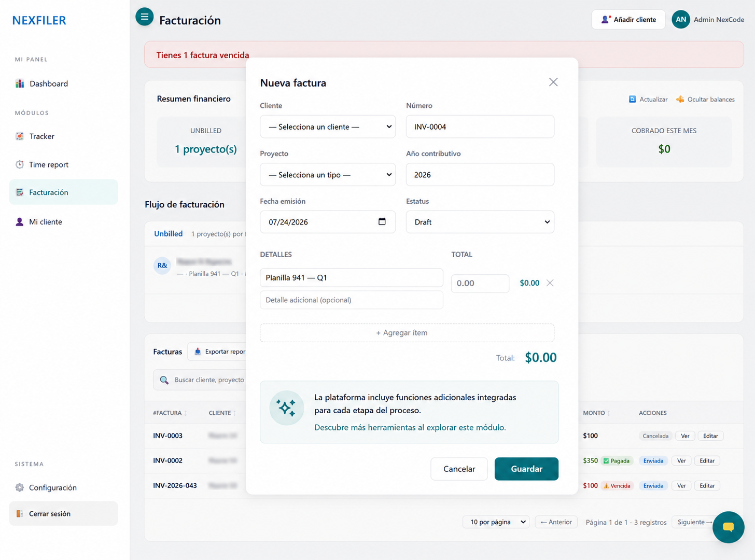Screen dimensions: 755x560
Task: Remove the Planilla 941 line item
Action: click(x=550, y=283)
